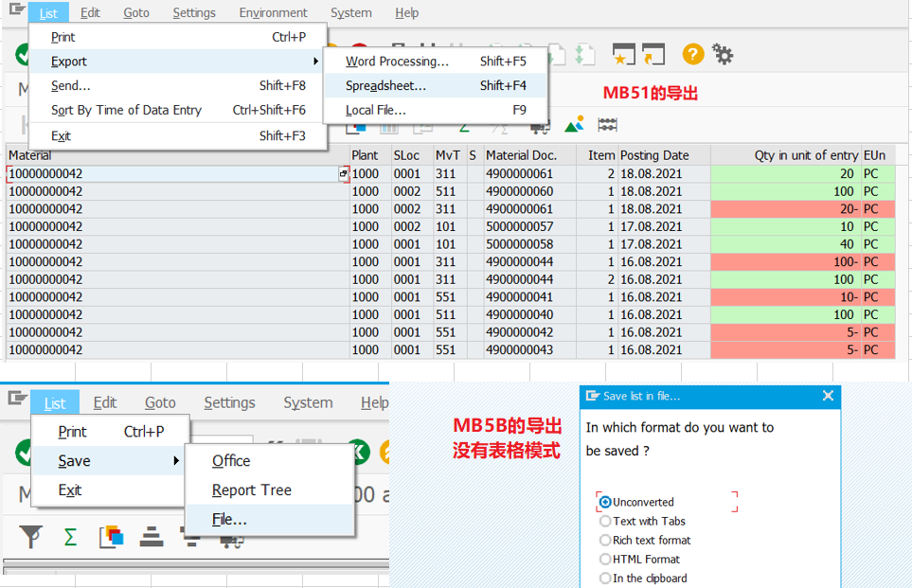Expand the Save submenu arrow
912x588 pixels.
click(x=175, y=460)
